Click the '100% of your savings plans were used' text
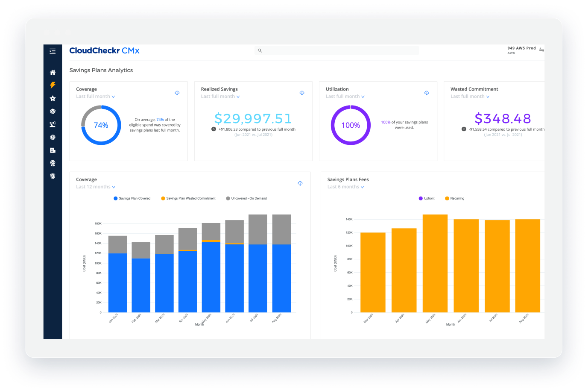The image size is (588, 391). tap(404, 125)
